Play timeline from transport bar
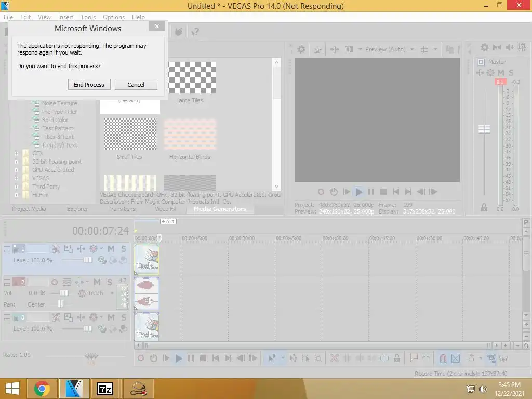This screenshot has width=532, height=399. pos(179,358)
